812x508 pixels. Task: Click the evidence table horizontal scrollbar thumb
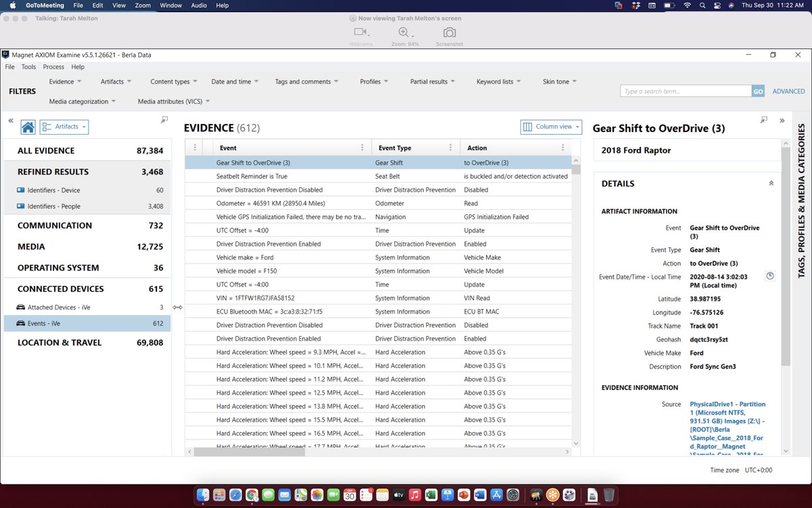pos(249,451)
